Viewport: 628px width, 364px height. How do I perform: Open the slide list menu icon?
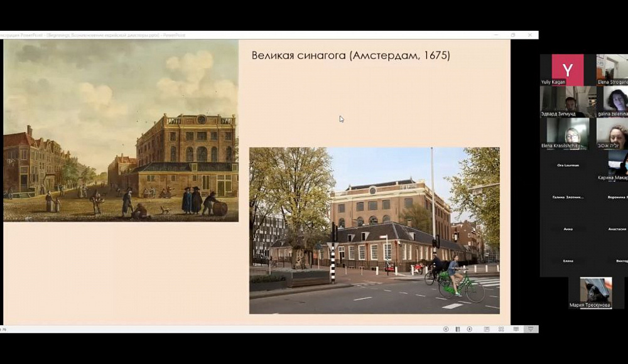[x=457, y=329]
